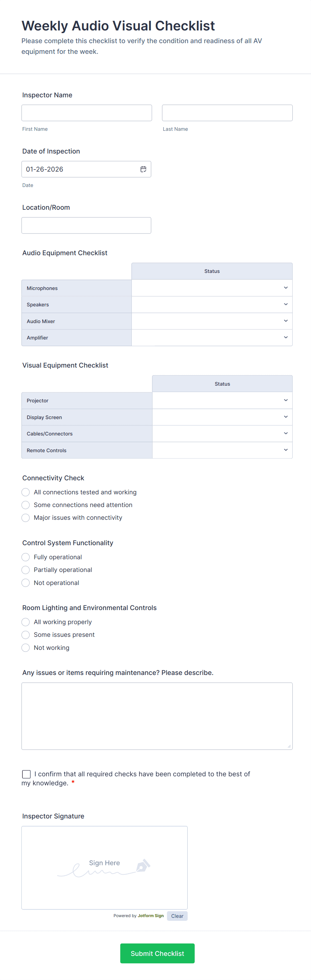Viewport: 311px width, 980px height.
Task: Click the maintenance issues description textarea
Action: pos(157,716)
